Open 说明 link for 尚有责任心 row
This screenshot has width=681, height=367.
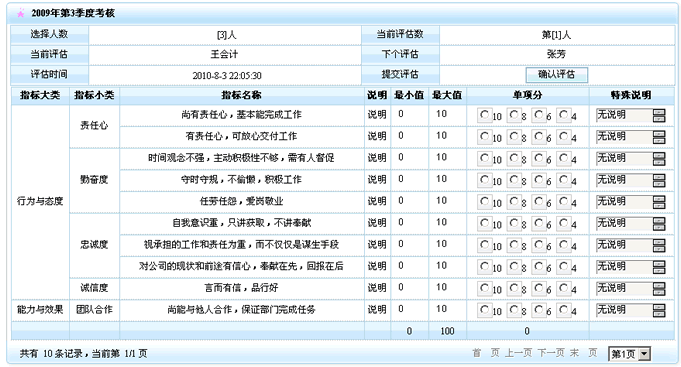coord(377,114)
